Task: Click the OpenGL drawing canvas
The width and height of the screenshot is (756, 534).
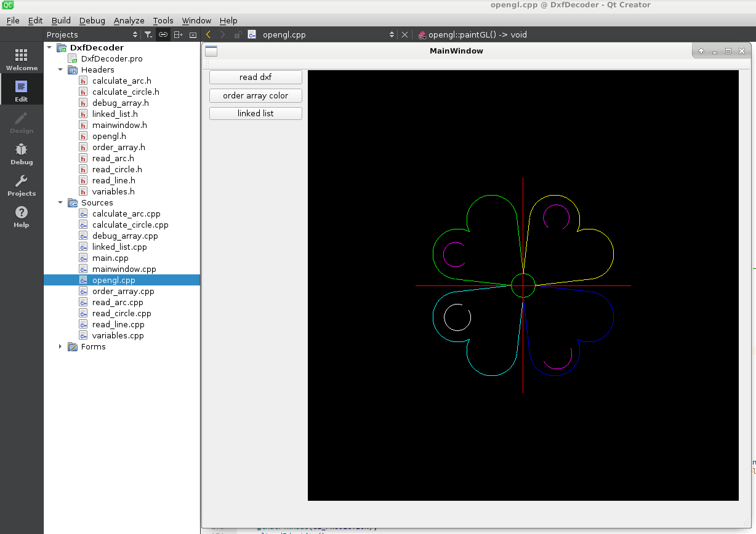Action: (x=523, y=285)
